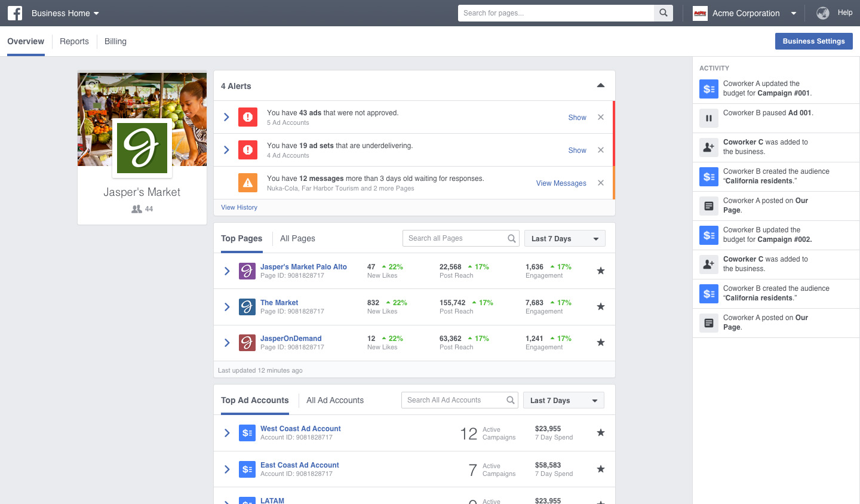Image resolution: width=860 pixels, height=504 pixels.
Task: Click East Coast Ad Account dollar icon
Action: (247, 469)
